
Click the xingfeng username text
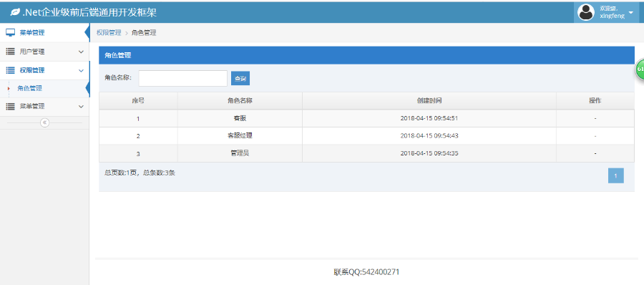(612, 16)
